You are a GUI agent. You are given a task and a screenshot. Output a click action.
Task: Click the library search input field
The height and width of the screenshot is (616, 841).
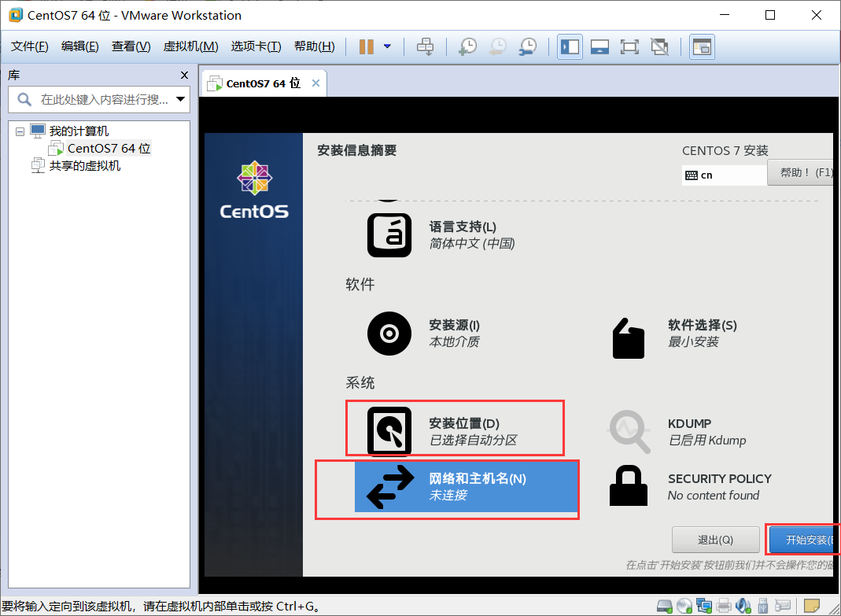99,99
